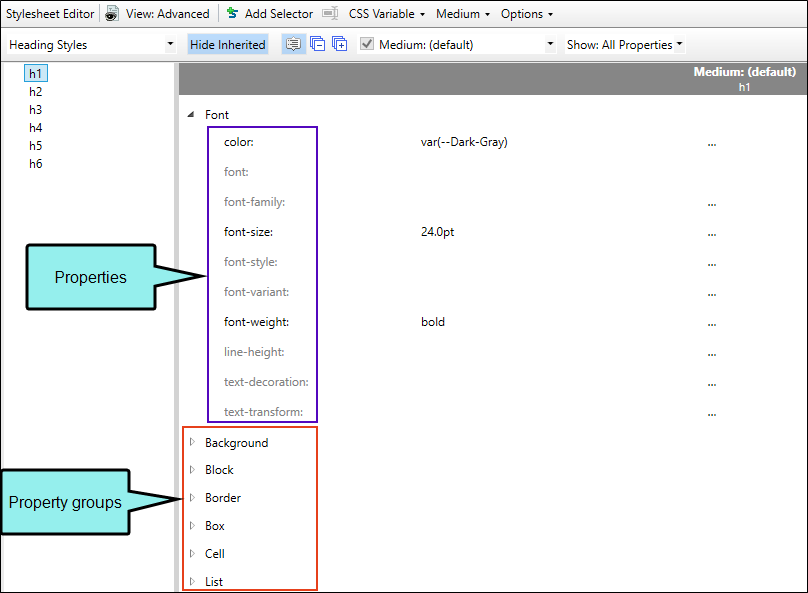Screen dimensions: 808x593
Task: Click the second icon right of Hide Inherited
Action: coord(317,45)
